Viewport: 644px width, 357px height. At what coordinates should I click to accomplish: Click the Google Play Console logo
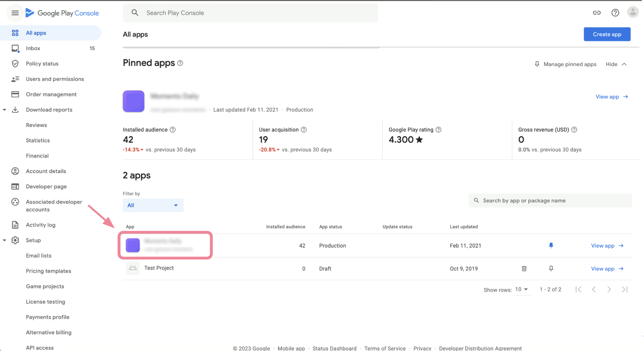click(62, 13)
